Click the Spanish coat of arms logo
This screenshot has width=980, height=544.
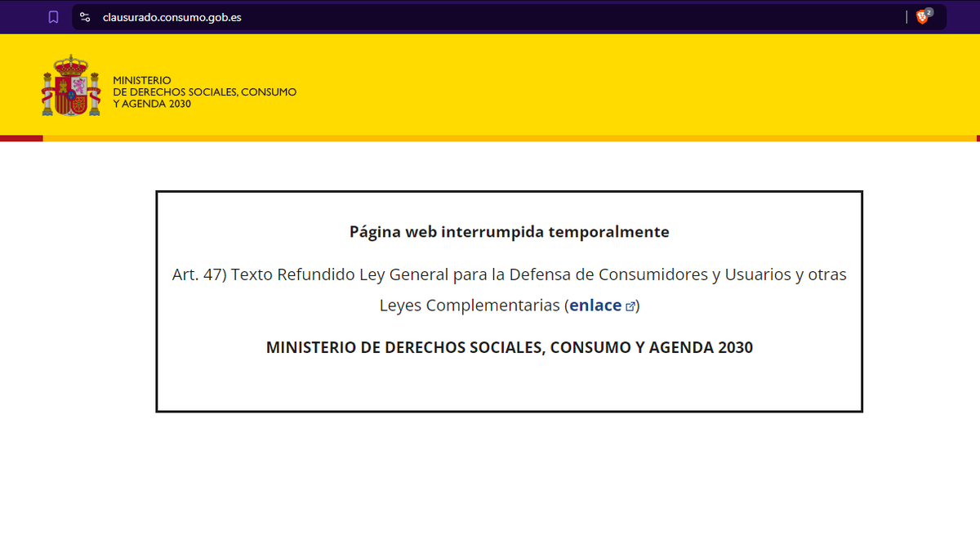tap(70, 87)
